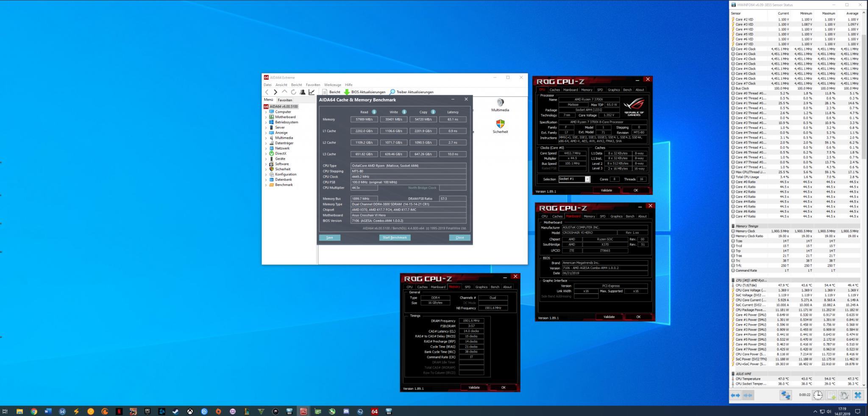
Task: Open the Multimedia icon in AIDA64 pane
Action: tap(500, 105)
